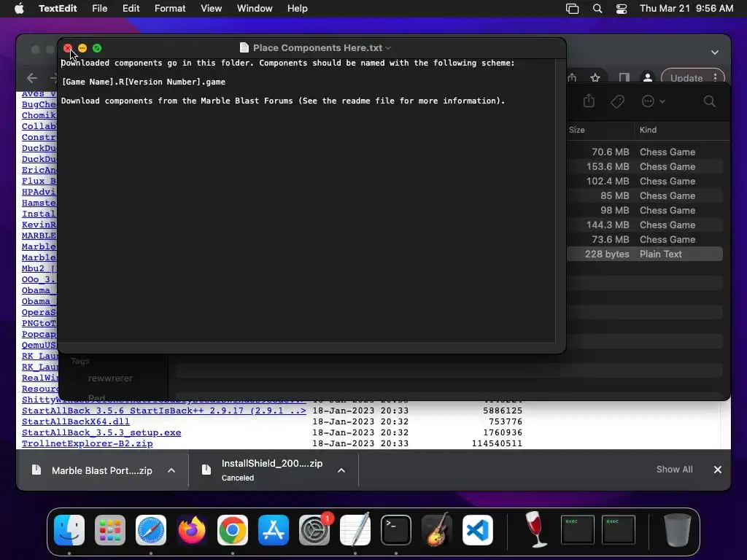This screenshot has height=560, width=747.
Task: Expand the document title dropdown chevron
Action: 388,48
